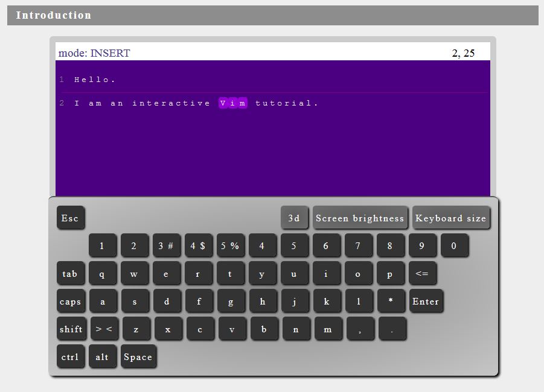Click the w key

coord(134,273)
